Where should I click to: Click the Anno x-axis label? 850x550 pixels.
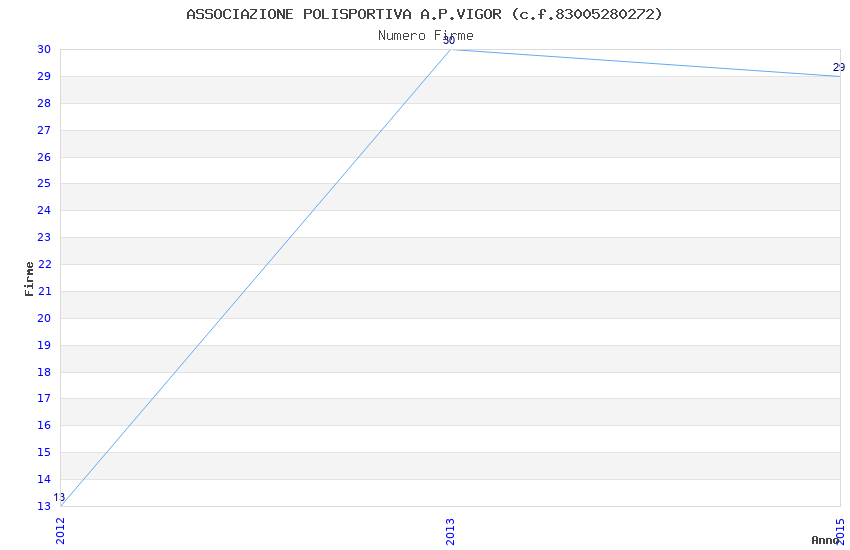825,540
